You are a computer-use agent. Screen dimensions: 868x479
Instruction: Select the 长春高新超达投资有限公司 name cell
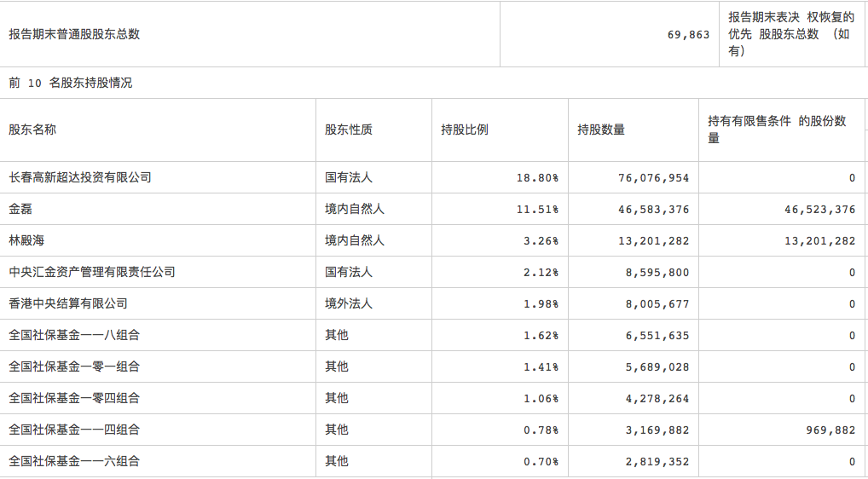click(80, 177)
